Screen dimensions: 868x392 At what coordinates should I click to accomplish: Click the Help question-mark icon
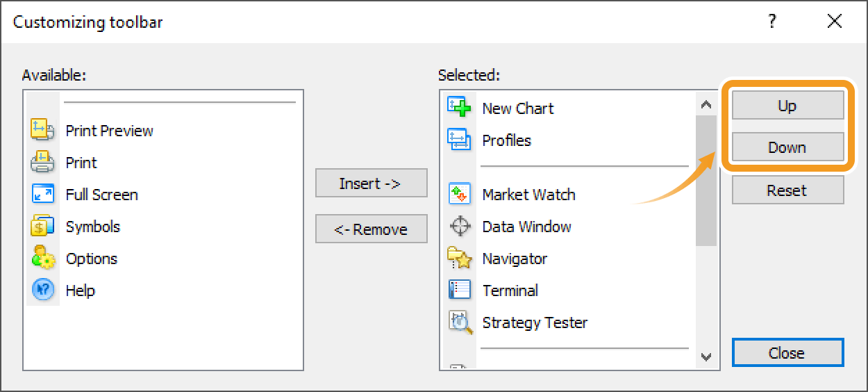click(x=43, y=290)
